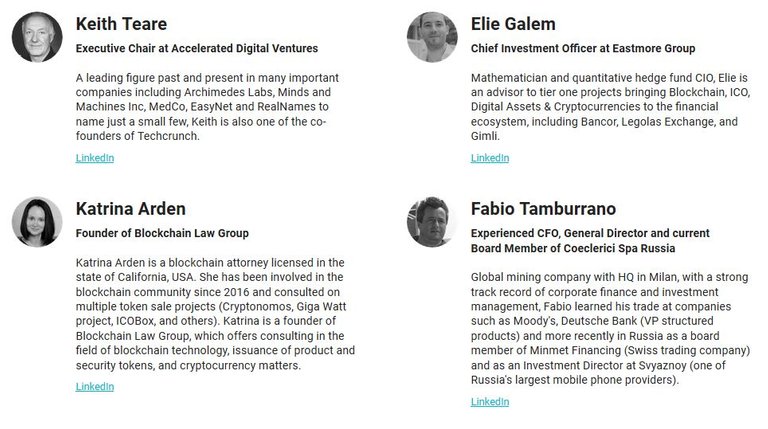768x429 pixels.
Task: Click Board Member of Coeclerici Spa Russia subtitle
Action: [x=573, y=248]
